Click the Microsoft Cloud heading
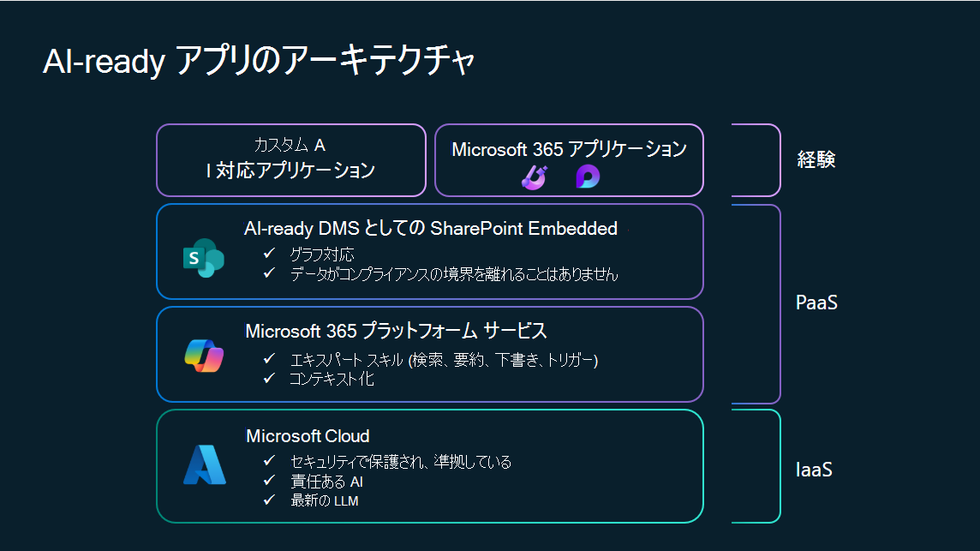 [308, 436]
